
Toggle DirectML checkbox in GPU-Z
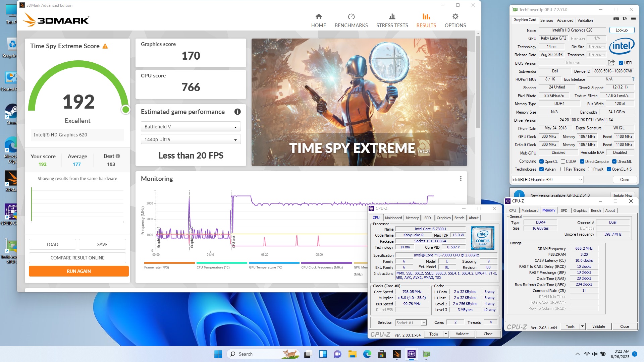(614, 162)
